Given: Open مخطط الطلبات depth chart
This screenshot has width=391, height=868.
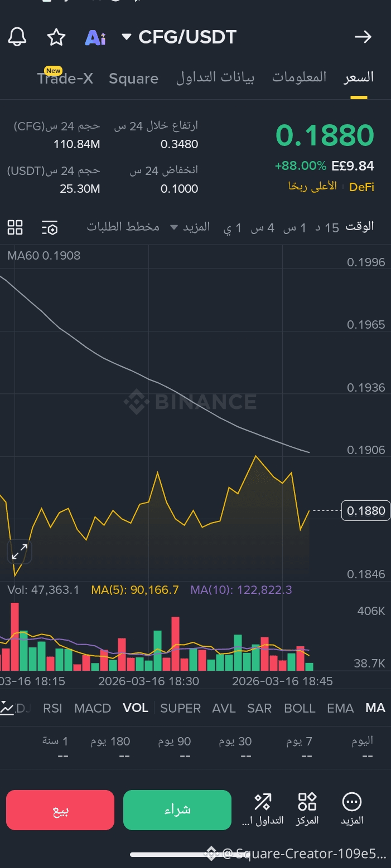Looking at the screenshot, I should click(x=123, y=227).
